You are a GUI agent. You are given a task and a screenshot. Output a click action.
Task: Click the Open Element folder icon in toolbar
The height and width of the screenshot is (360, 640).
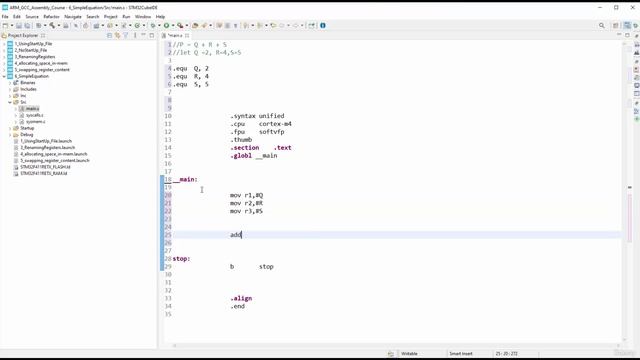click(195, 25)
